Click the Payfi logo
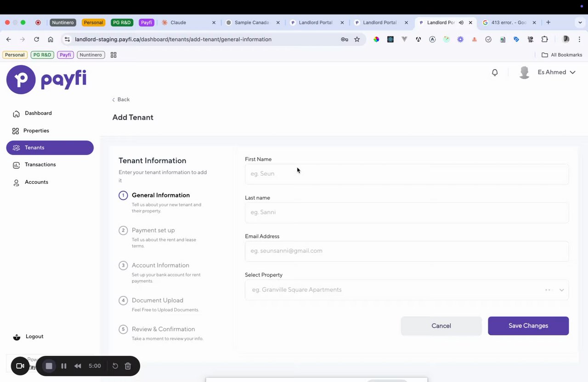Screen dimensions: 588x382 coord(46,80)
